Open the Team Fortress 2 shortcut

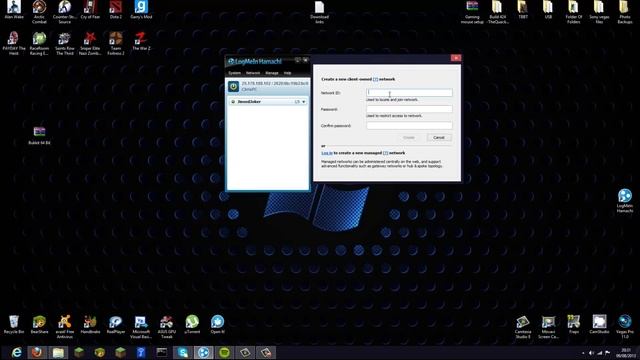[x=116, y=43]
